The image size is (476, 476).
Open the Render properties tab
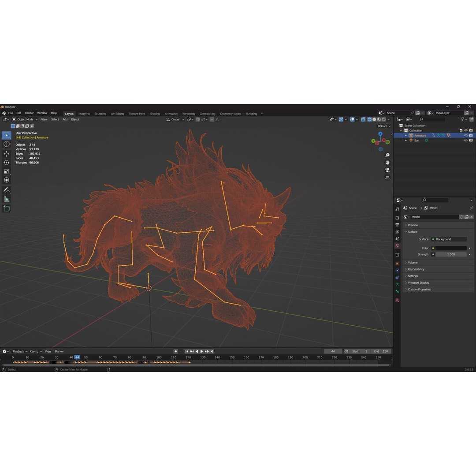tap(397, 218)
